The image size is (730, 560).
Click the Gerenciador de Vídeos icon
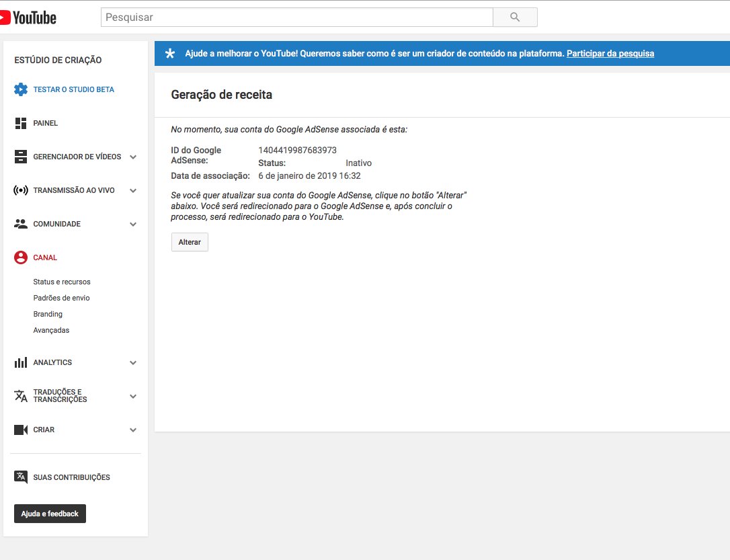point(20,157)
